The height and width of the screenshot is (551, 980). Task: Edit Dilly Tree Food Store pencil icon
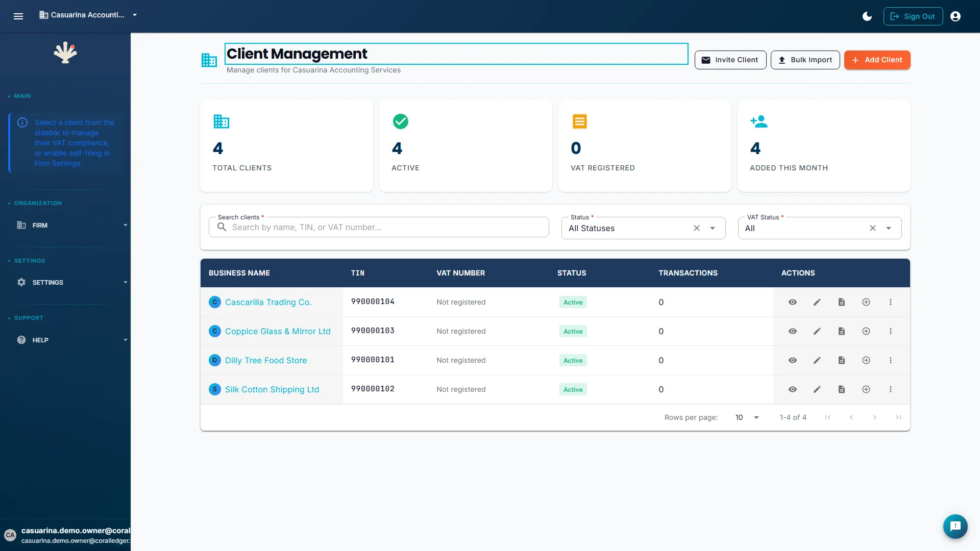[x=817, y=360]
